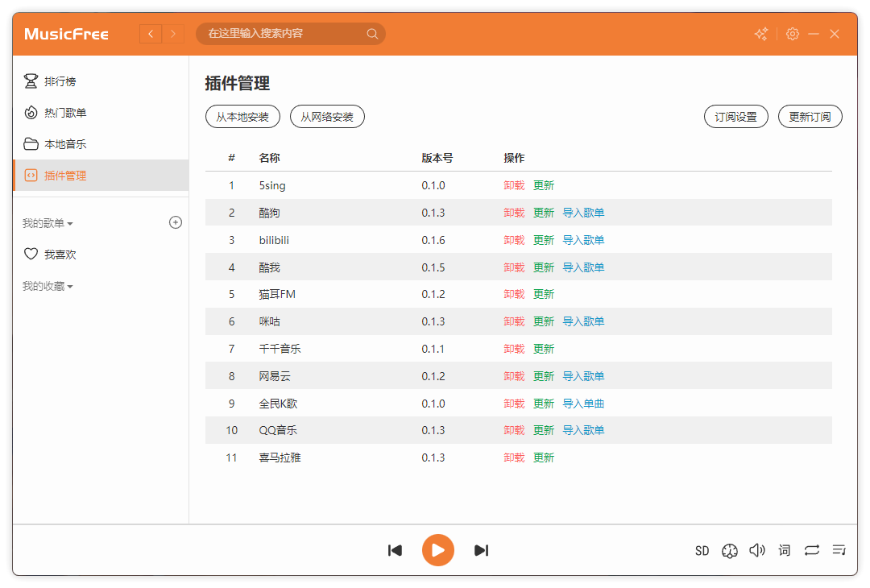Open the SD quality selector
The height and width of the screenshot is (588, 870).
[702, 551]
